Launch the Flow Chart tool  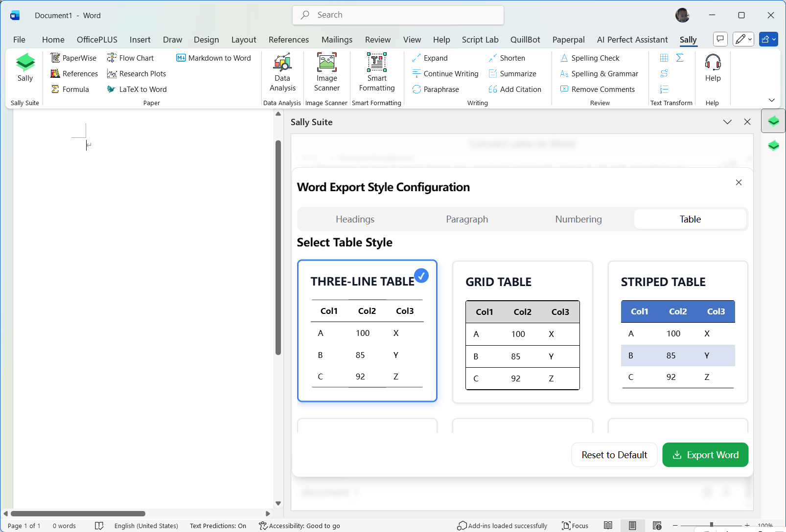coord(131,58)
